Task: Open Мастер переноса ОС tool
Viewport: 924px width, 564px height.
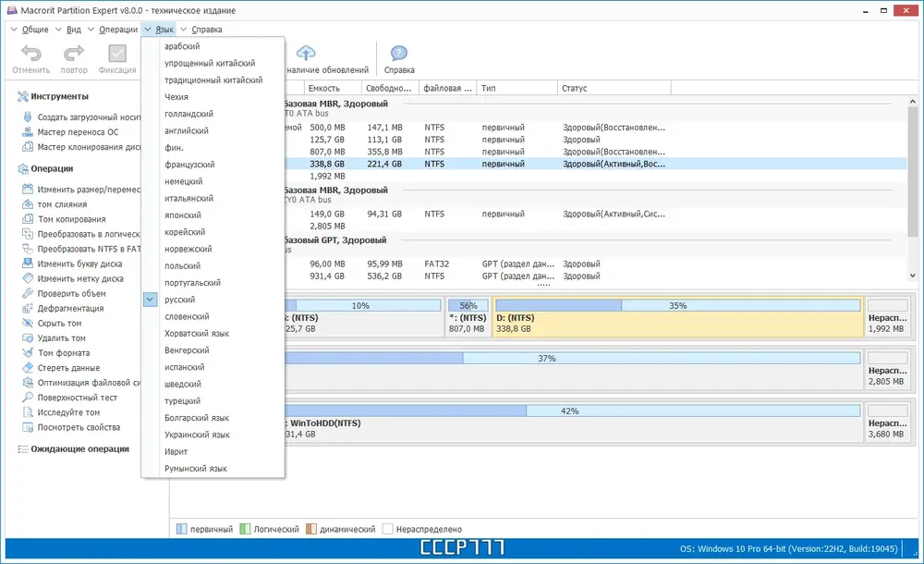Action: (78, 132)
